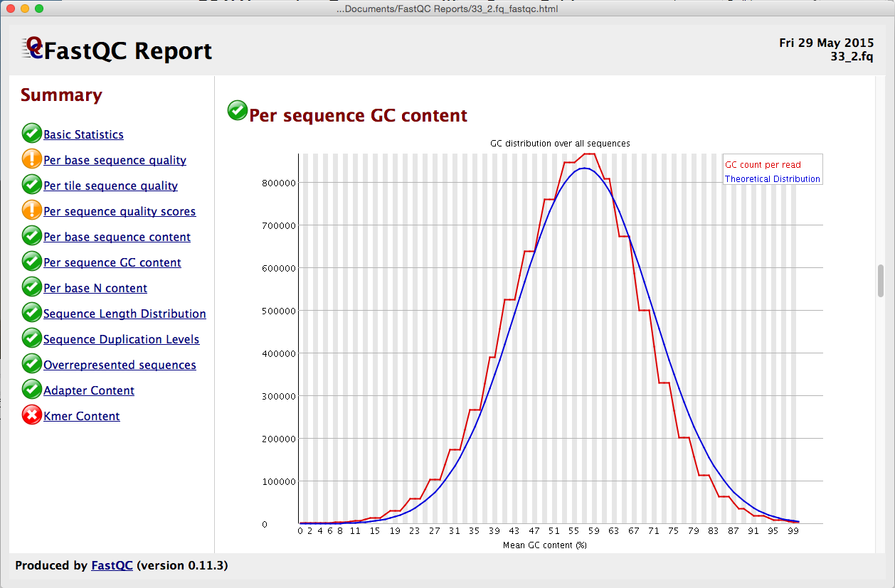Viewport: 895px width, 588px height.
Task: Open the Basic Statistics link
Action: point(83,134)
